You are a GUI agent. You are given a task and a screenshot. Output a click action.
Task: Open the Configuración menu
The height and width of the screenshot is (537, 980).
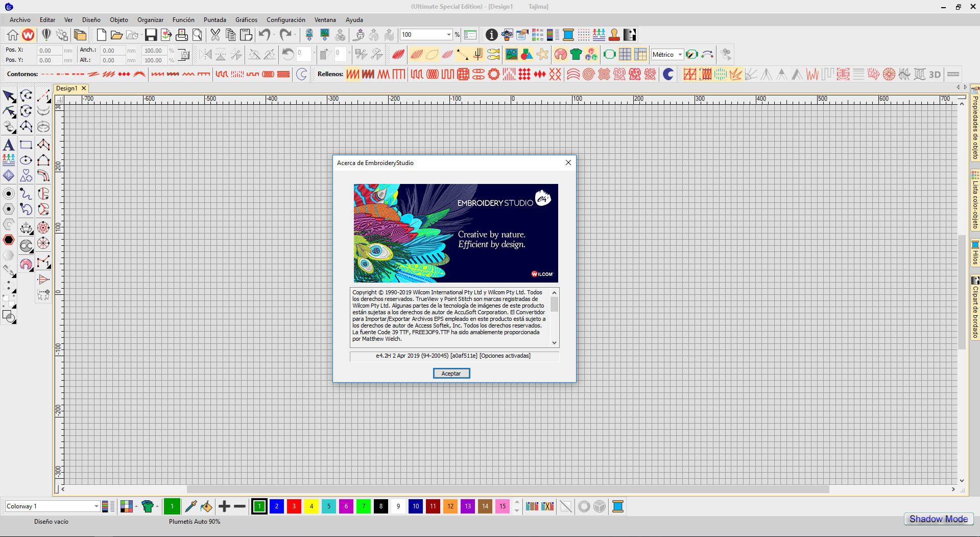click(285, 20)
